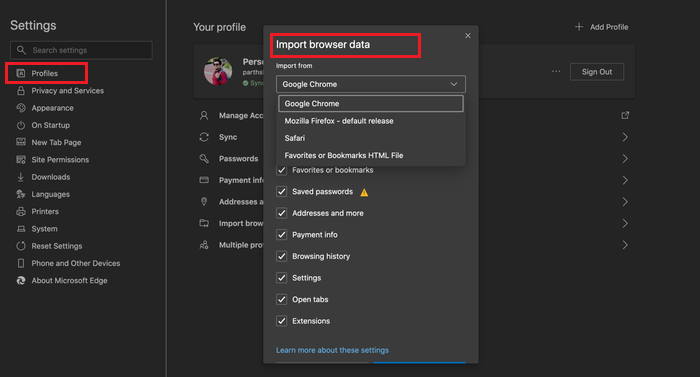Open the Languages settings page
This screenshot has height=377, width=700.
[x=50, y=194]
